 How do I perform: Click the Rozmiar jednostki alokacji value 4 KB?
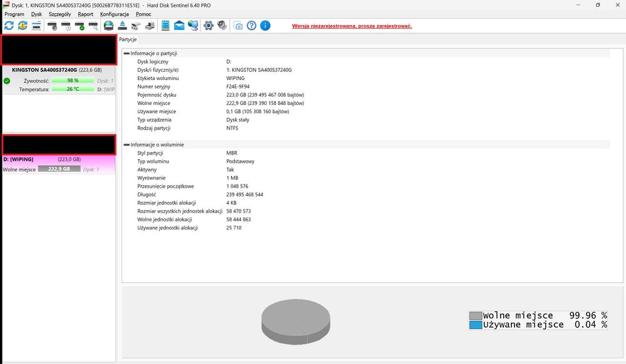point(232,203)
